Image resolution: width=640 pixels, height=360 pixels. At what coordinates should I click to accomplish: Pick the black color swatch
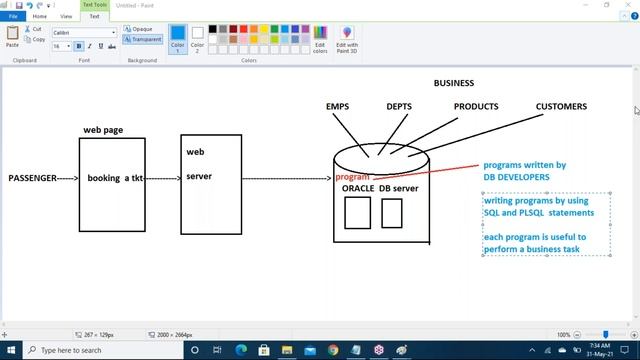click(213, 29)
